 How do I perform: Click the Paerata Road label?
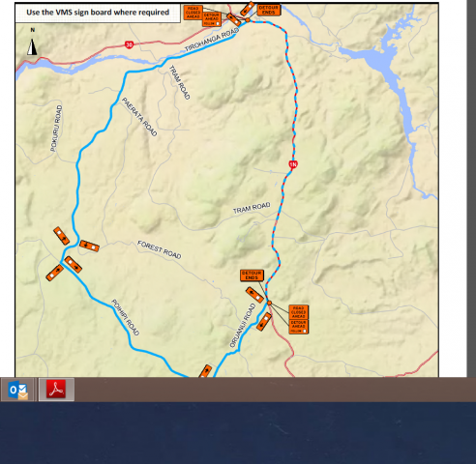click(139, 117)
